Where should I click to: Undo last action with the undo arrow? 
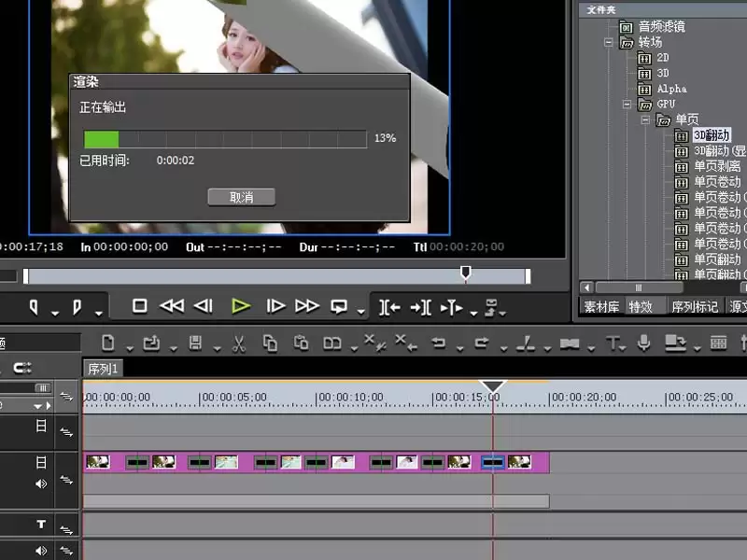click(438, 343)
